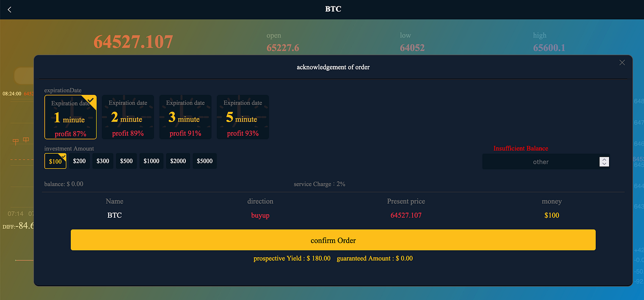Click the 08:24:00 time label
The width and height of the screenshot is (644, 300).
pos(12,93)
